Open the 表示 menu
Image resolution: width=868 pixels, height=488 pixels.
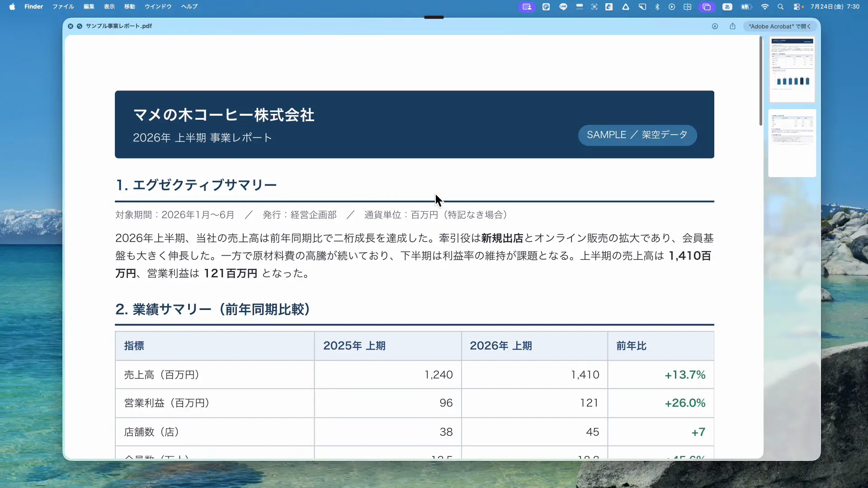(x=109, y=7)
